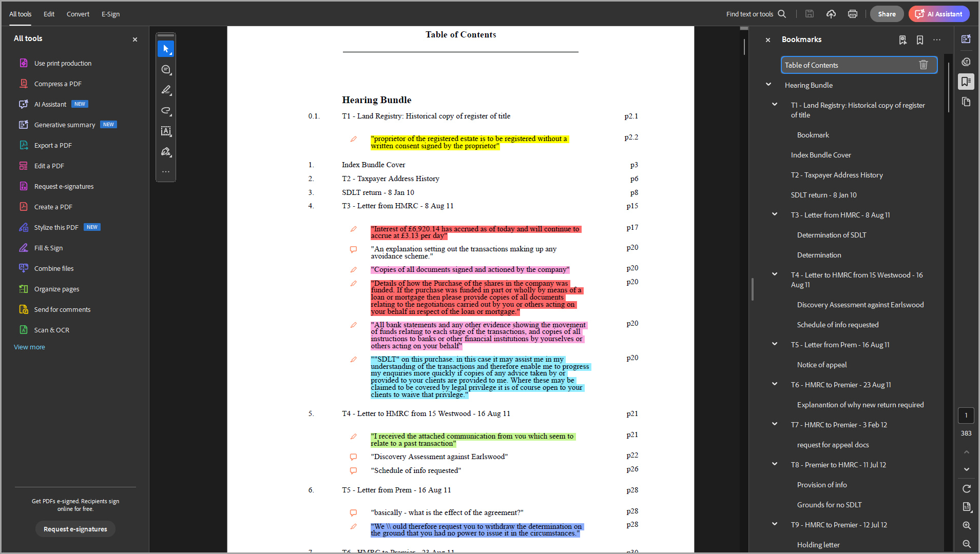Open the page thumbnails panel in right rail

pos(966,102)
